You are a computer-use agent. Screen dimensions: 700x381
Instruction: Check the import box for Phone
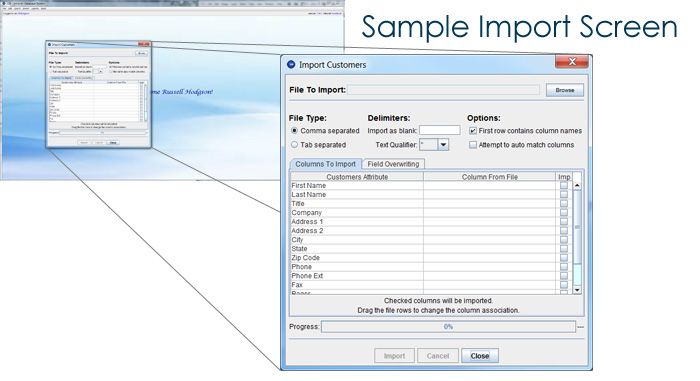(564, 267)
